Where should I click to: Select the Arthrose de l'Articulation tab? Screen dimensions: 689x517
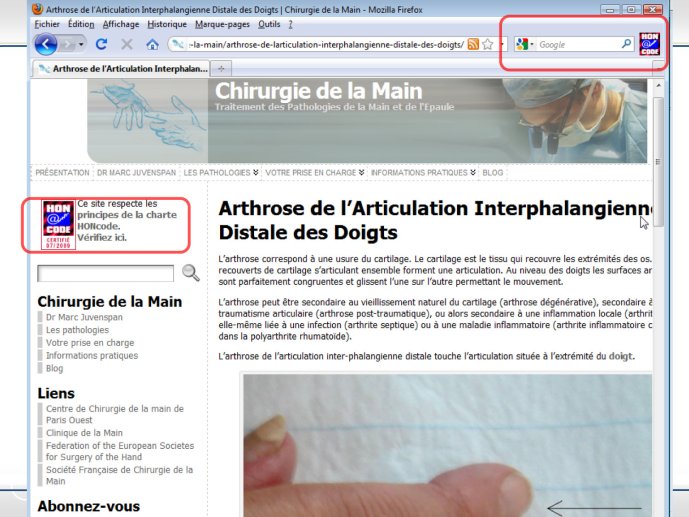[120, 69]
